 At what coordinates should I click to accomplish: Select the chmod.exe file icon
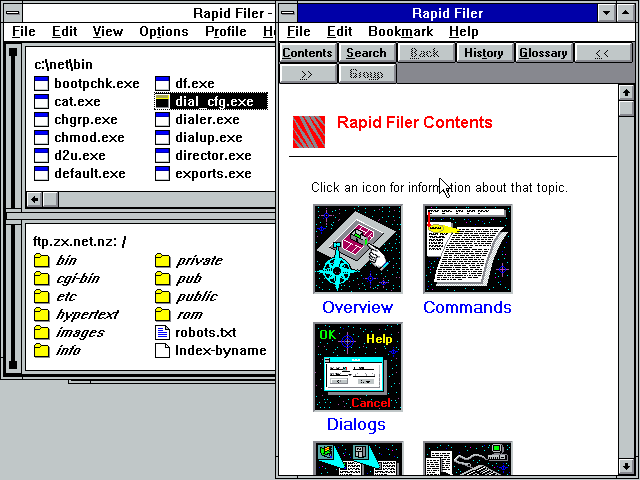(x=41, y=138)
